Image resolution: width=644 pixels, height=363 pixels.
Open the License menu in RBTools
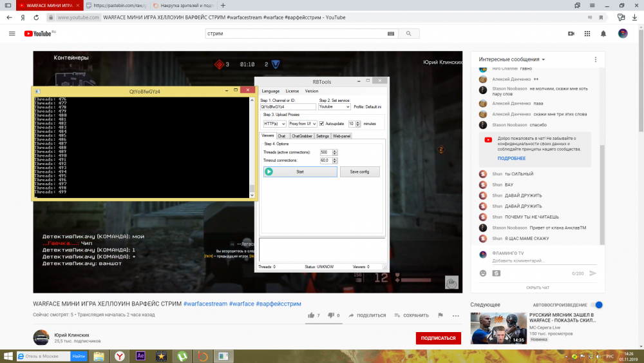click(x=292, y=91)
